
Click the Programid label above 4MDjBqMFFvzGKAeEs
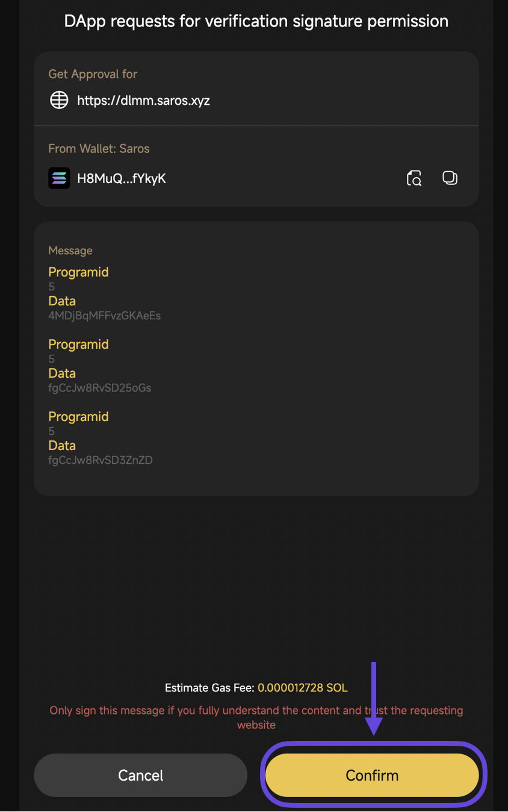coord(78,272)
